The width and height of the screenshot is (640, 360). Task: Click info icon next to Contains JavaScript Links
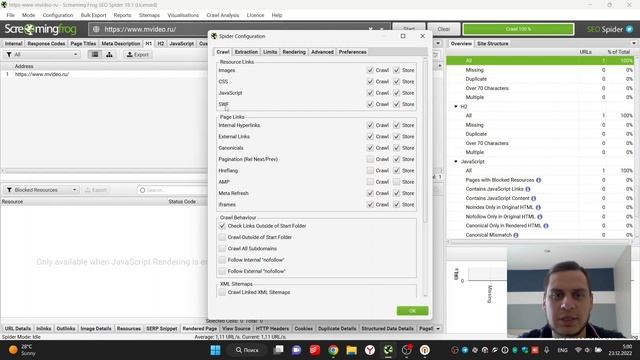point(528,189)
